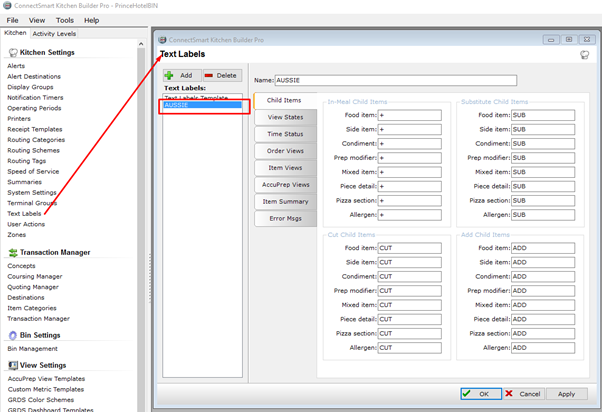Switch to the Activity Levels tab
This screenshot has height=412, width=602.
54,33
